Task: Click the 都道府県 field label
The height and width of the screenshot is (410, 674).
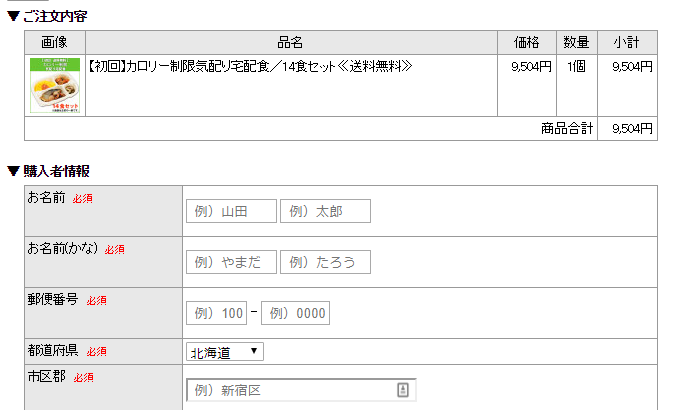Action: pos(53,350)
